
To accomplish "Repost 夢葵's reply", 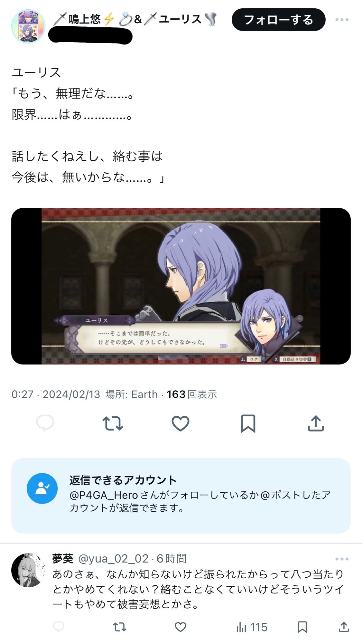I will coord(120,627).
